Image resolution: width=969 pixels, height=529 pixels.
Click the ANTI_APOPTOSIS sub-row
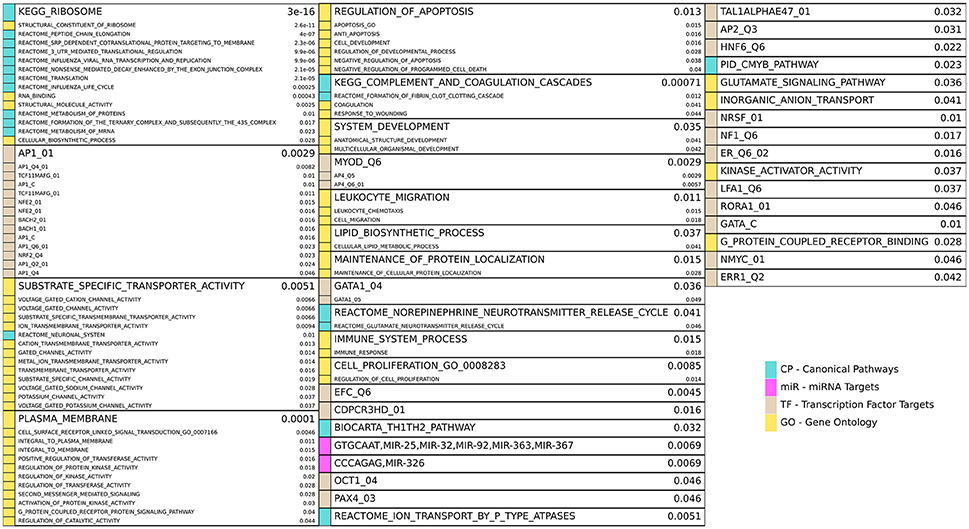point(512,34)
